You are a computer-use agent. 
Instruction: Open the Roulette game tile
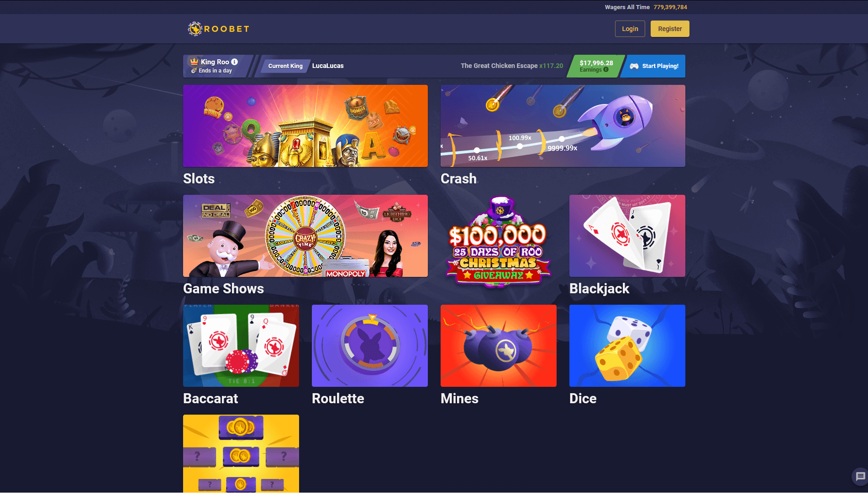(370, 346)
